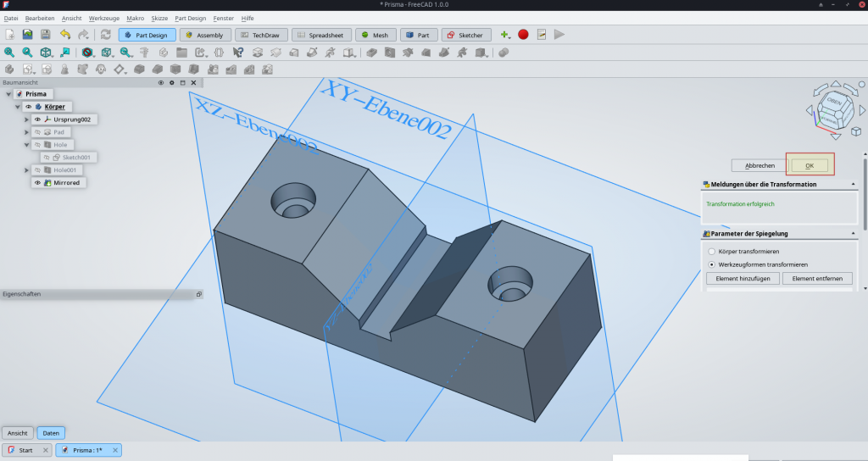Screen dimensions: 868x461
Task: Click the Save document icon
Action: [x=46, y=35]
